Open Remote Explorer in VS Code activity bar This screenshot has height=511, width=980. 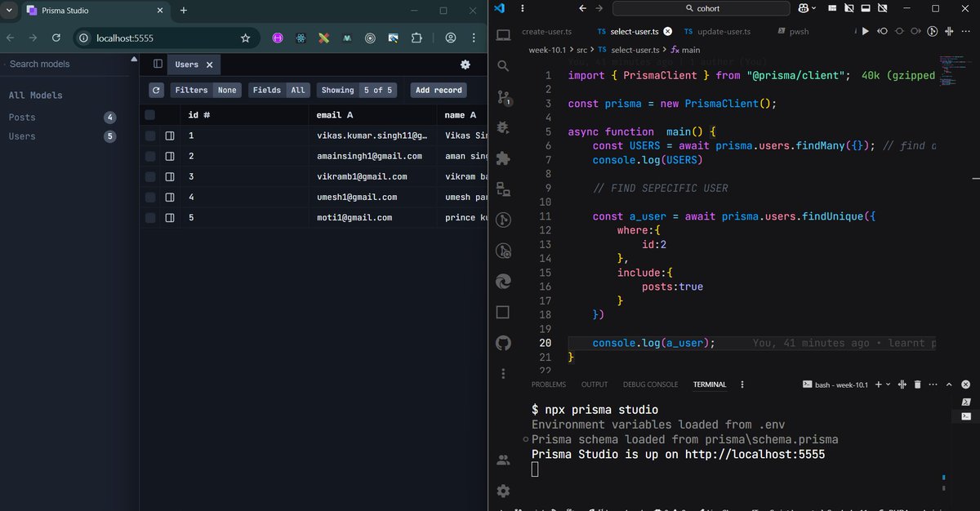coord(503,189)
